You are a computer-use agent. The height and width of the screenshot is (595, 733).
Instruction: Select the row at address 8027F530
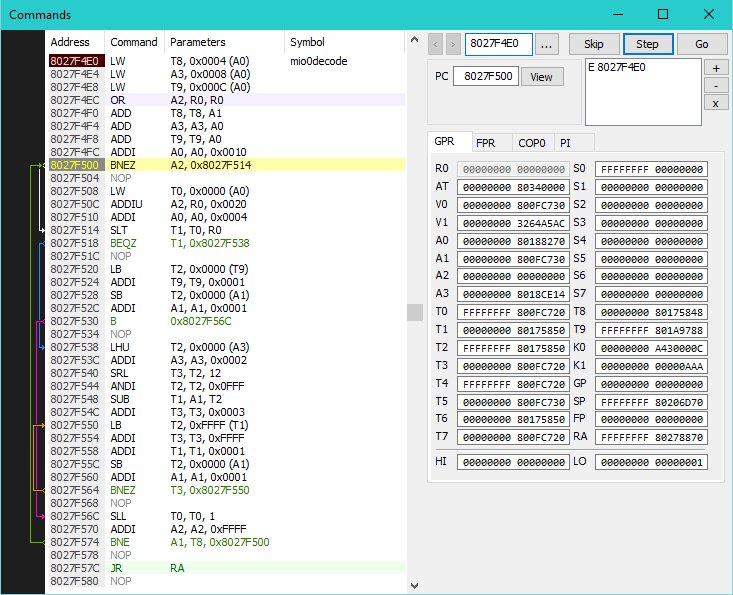coord(227,321)
